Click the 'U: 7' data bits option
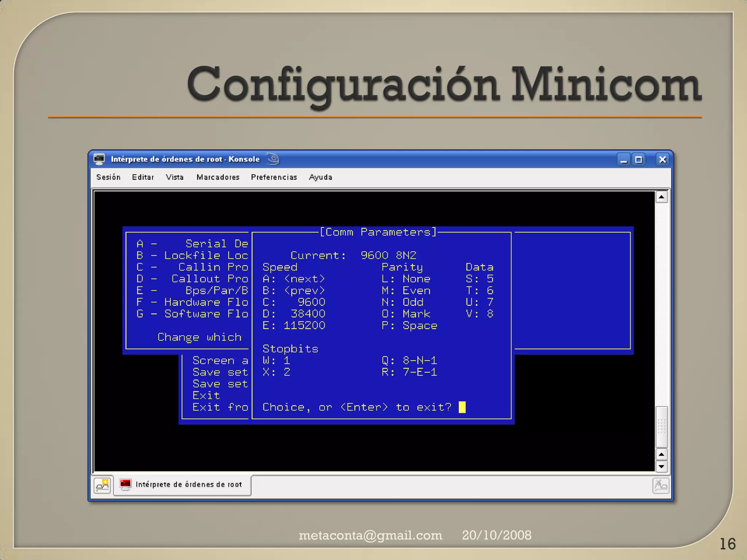 click(x=480, y=302)
